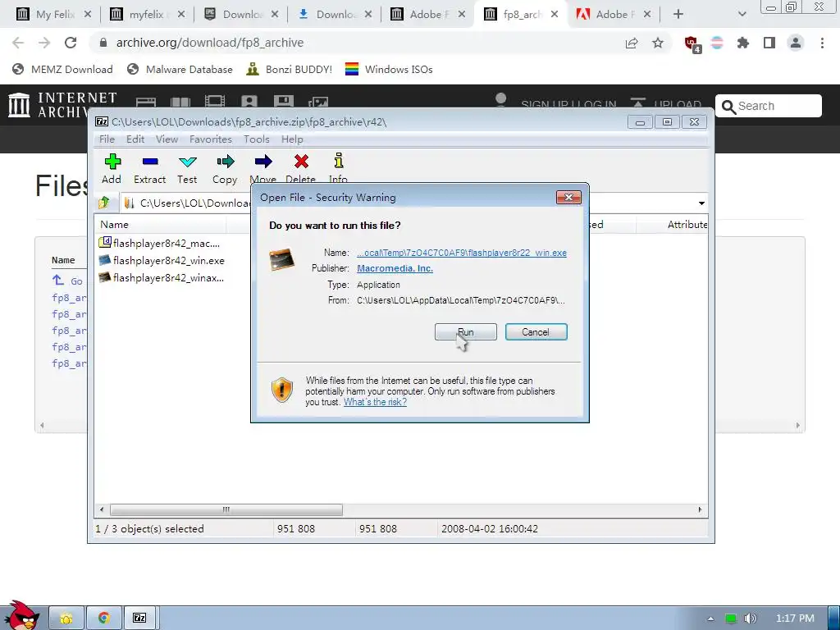Open the Chrome extensions puzzle icon

point(743,43)
